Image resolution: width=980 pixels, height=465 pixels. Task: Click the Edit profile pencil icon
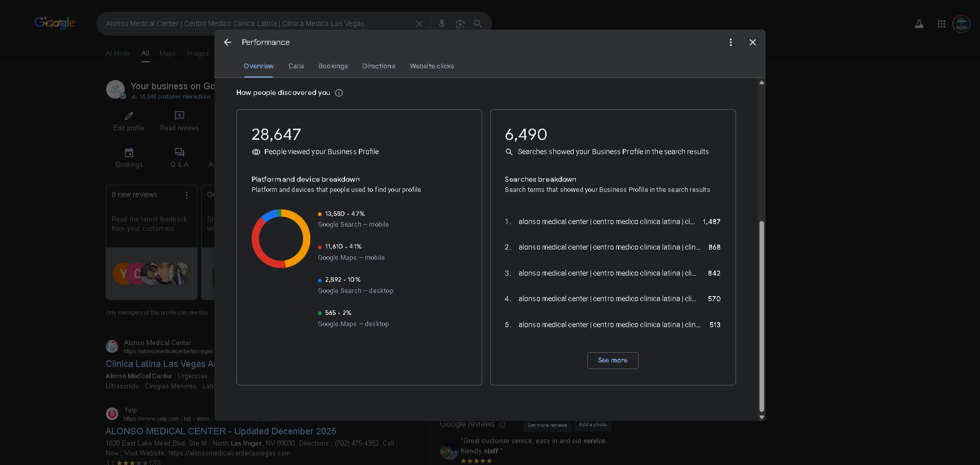(129, 116)
